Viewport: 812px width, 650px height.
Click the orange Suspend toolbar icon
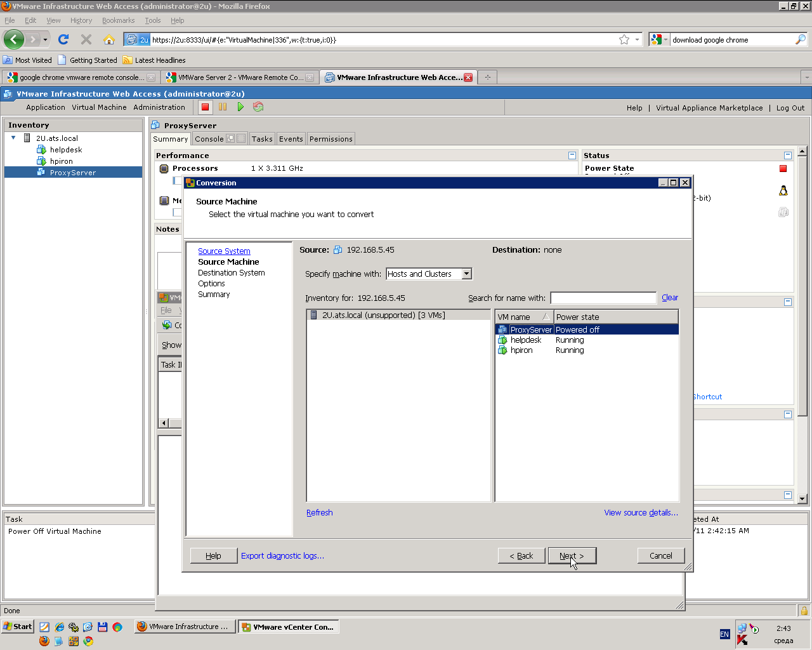click(223, 107)
